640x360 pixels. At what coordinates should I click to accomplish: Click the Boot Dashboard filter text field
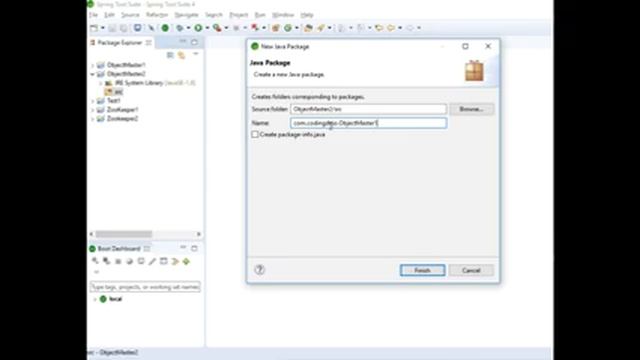point(145,287)
